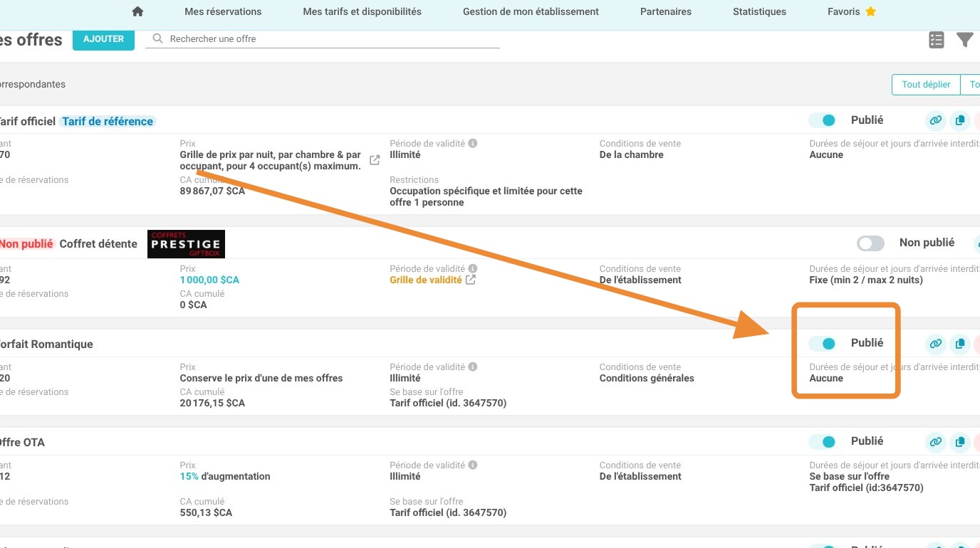Click Tarif officiel (id. 3647570) under Forfait Romantique
Screen dimensions: 980x548
tap(448, 403)
